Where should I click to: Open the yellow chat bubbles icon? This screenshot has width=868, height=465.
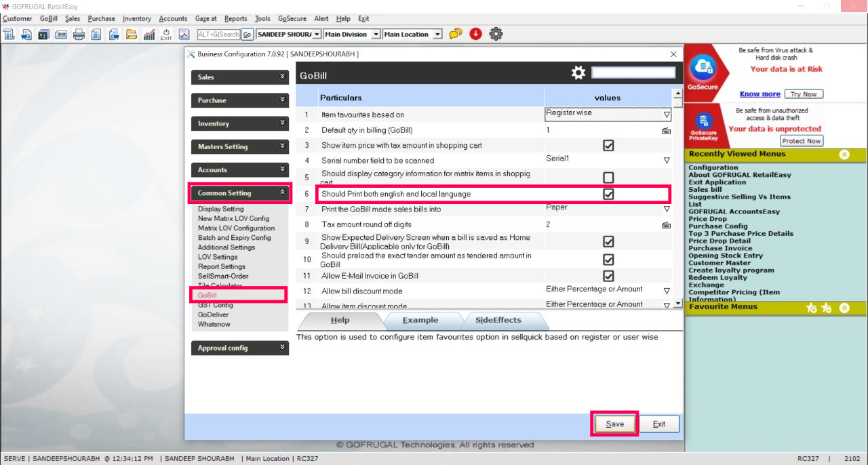(x=456, y=34)
